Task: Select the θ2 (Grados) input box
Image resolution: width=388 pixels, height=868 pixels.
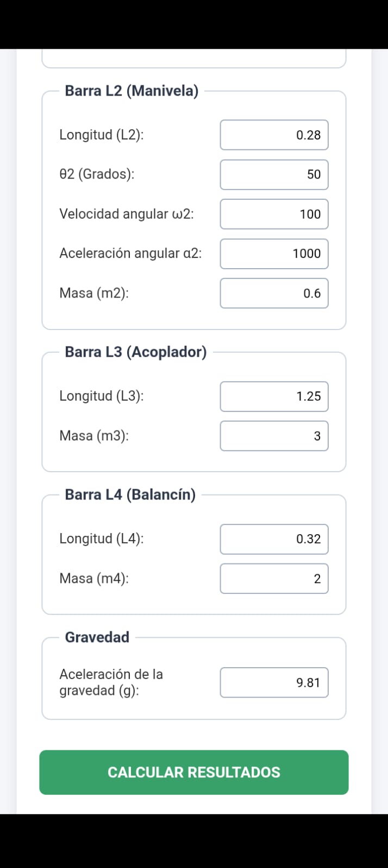Action: point(274,174)
